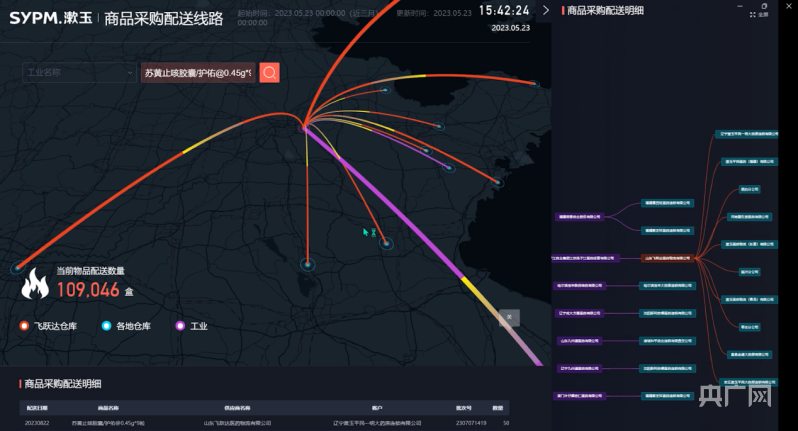Screen dimensions: 798x431
Task: Click the orange search magnifier button
Action: click(x=269, y=72)
